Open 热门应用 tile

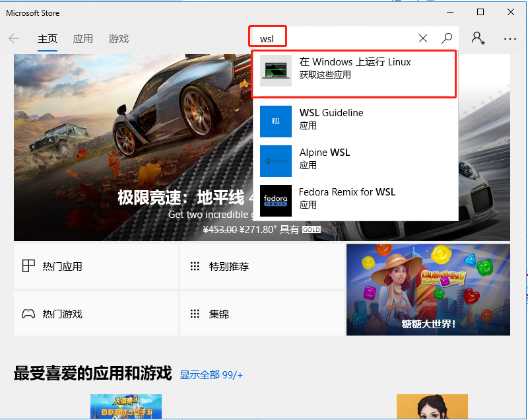point(96,266)
